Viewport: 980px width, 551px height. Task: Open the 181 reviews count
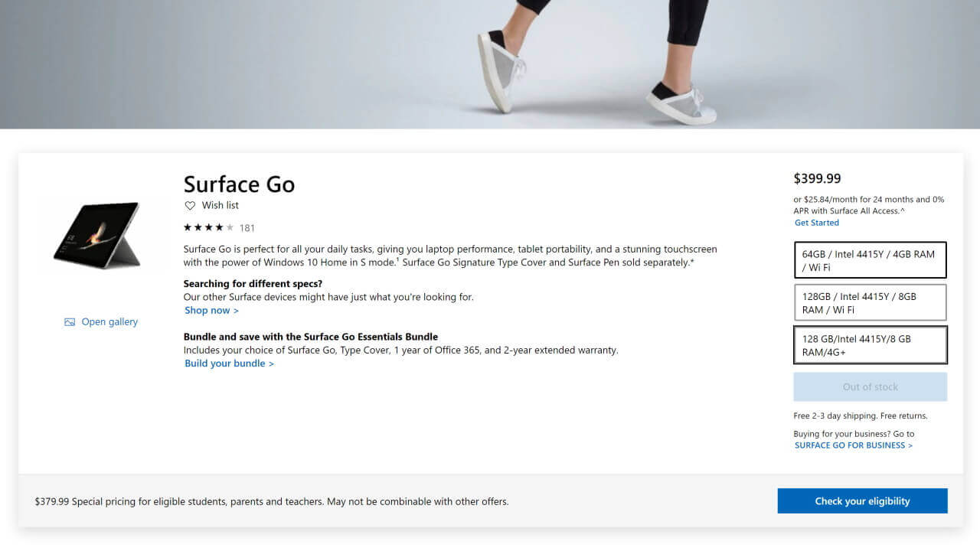[x=247, y=227]
